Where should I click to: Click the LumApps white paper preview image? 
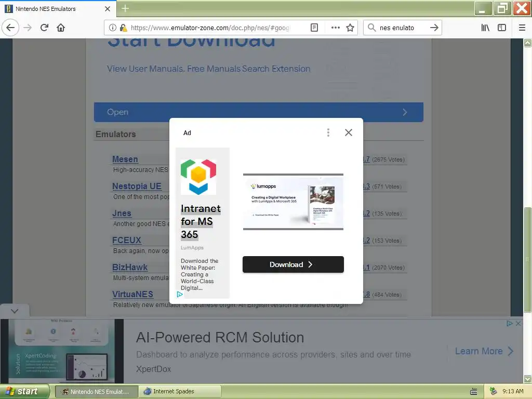(x=293, y=202)
